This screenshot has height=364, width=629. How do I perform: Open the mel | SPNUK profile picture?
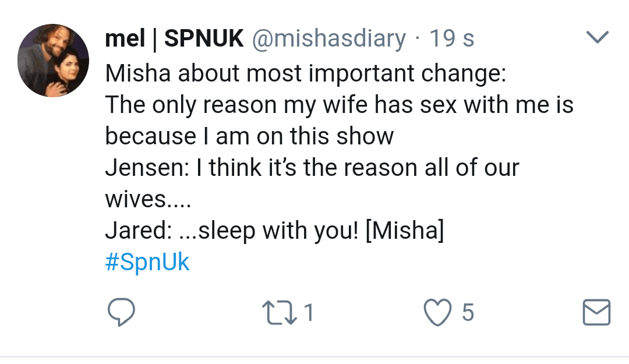pyautogui.click(x=53, y=61)
